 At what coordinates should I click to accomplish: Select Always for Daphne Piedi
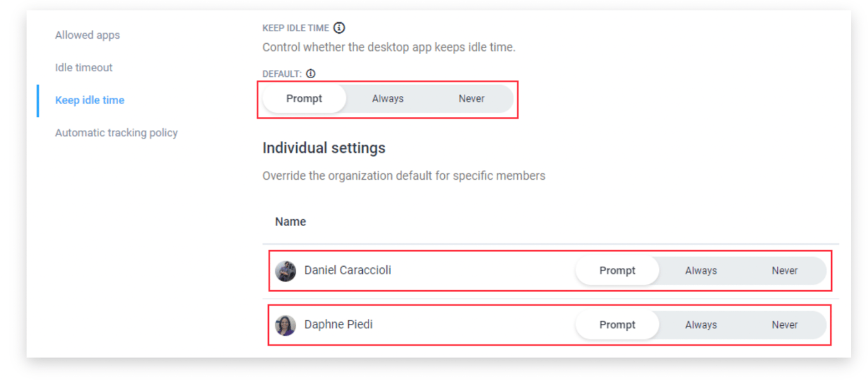pyautogui.click(x=701, y=325)
